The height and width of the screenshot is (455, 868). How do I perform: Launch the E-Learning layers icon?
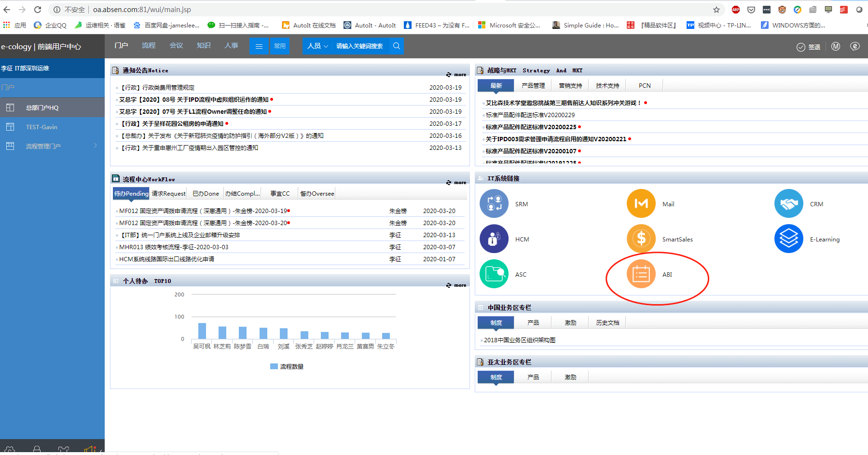(788, 239)
